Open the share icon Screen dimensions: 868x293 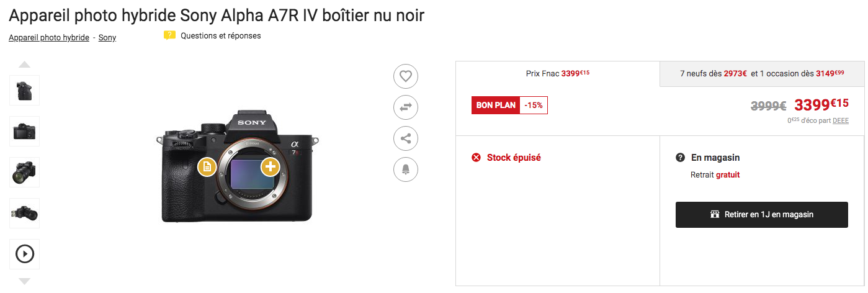click(406, 138)
